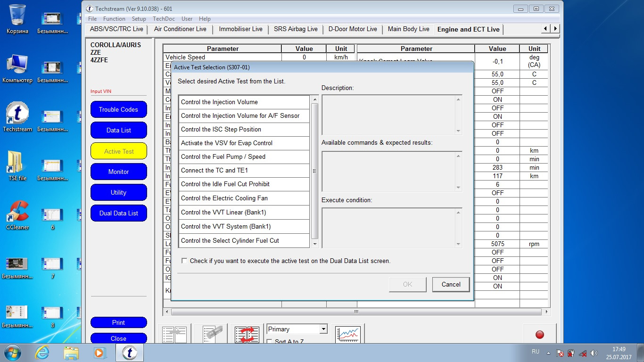This screenshot has height=362, width=644.
Task: Click the active test list vertical scrollbar
Action: [315, 171]
